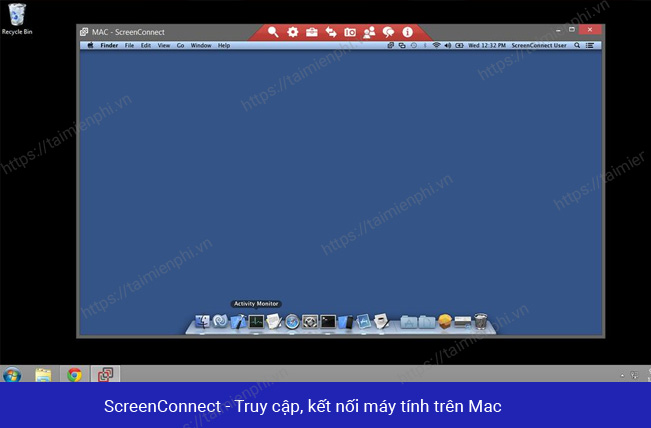This screenshot has height=428, width=651.
Task: Show session info via the i icon
Action: (408, 32)
